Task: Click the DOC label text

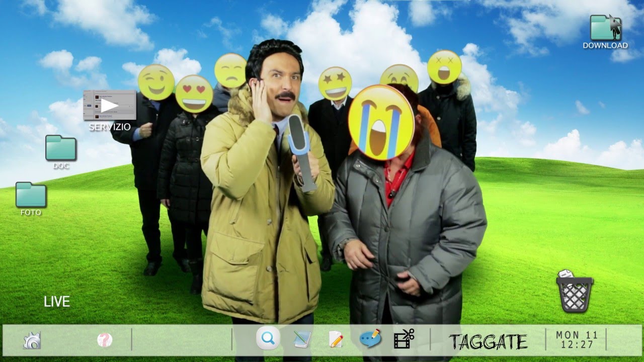Action: pyautogui.click(x=61, y=165)
